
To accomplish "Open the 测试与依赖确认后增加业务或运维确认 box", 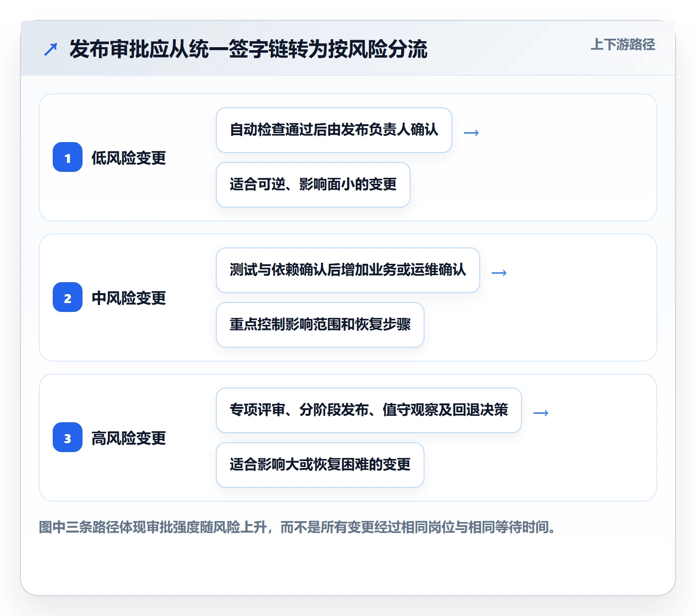I will pyautogui.click(x=348, y=270).
